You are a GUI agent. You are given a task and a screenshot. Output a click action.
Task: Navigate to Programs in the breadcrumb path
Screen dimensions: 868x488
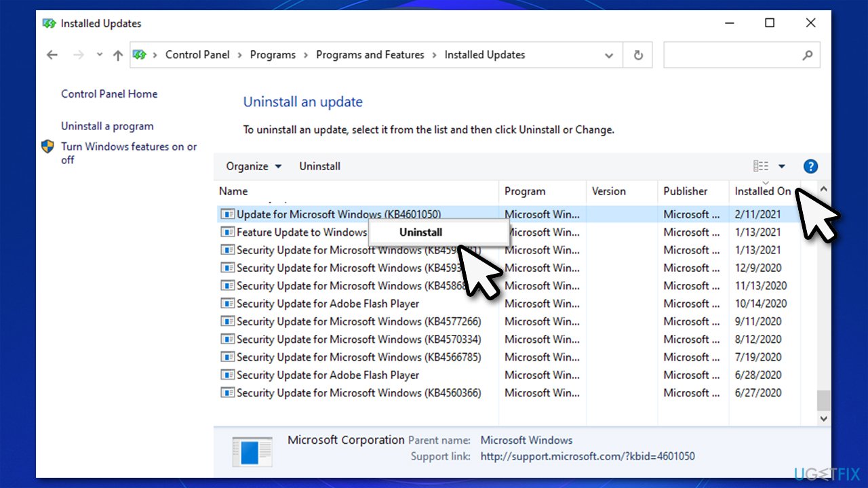click(x=273, y=55)
